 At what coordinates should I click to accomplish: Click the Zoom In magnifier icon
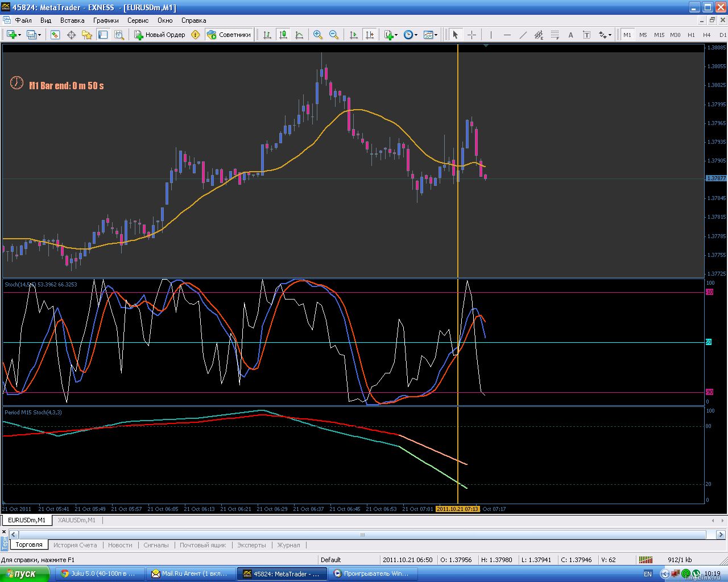tap(318, 35)
